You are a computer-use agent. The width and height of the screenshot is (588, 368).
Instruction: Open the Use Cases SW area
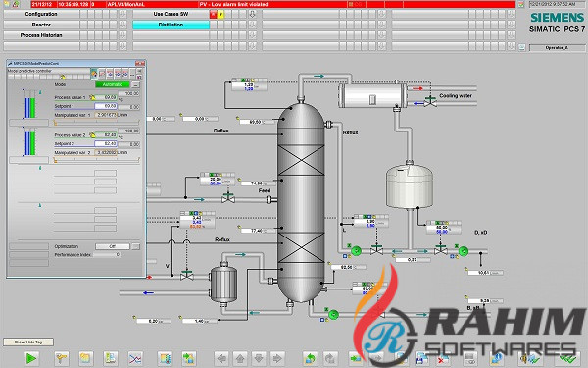171,14
